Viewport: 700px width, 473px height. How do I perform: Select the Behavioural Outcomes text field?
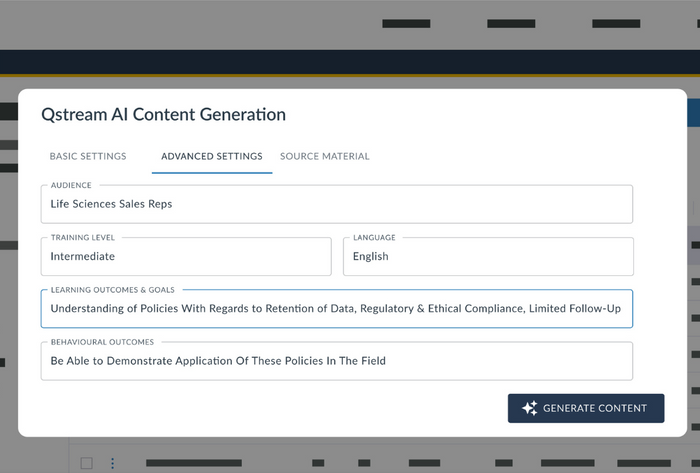[x=337, y=361]
